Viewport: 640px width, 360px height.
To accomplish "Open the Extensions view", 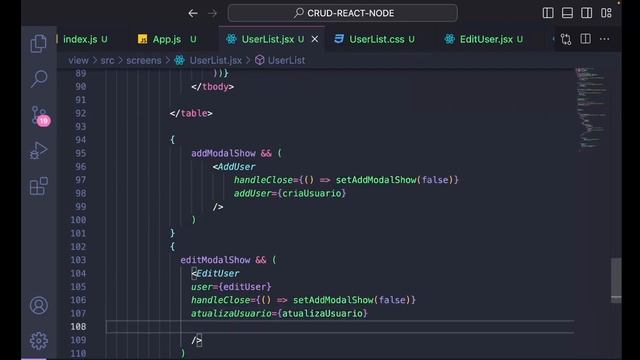I will (x=39, y=186).
